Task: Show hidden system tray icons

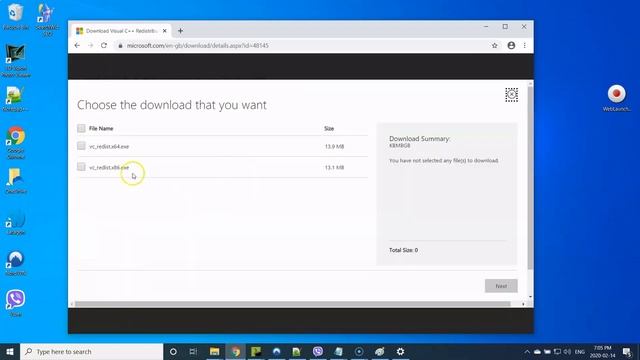Action: coord(527,351)
